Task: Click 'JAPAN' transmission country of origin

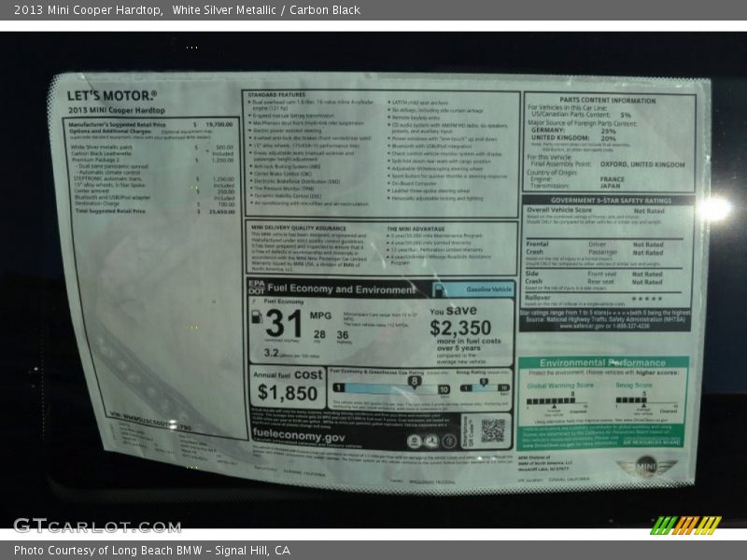Action: pyautogui.click(x=611, y=186)
